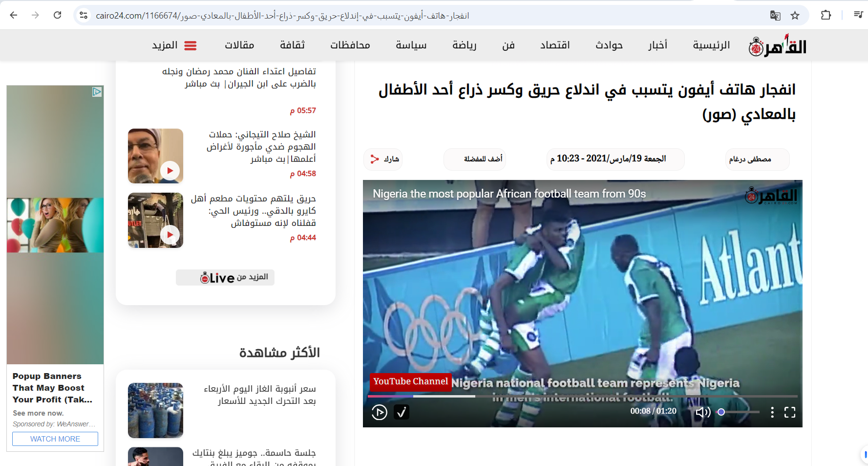Go to the رياضة section in navigation
This screenshot has width=868, height=466.
point(464,45)
